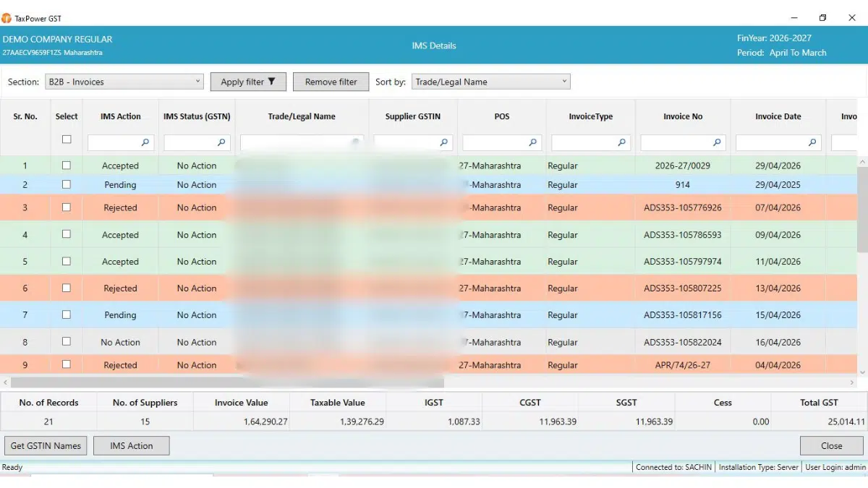Click User Login: admin status entry

(835, 467)
